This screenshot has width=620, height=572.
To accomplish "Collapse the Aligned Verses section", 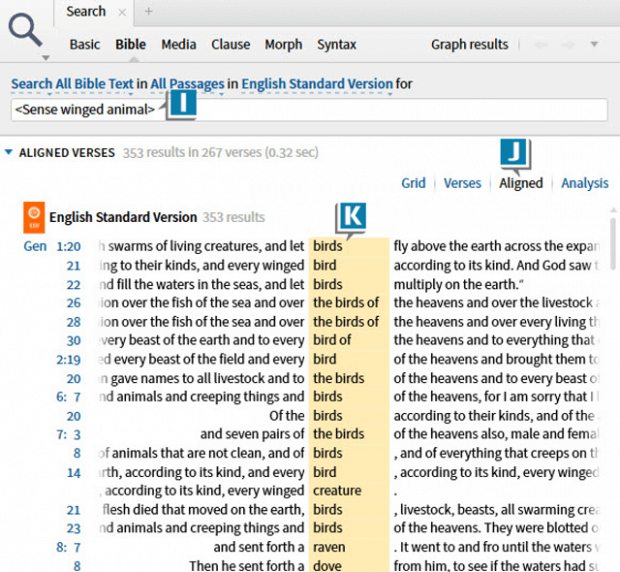I will click(9, 153).
